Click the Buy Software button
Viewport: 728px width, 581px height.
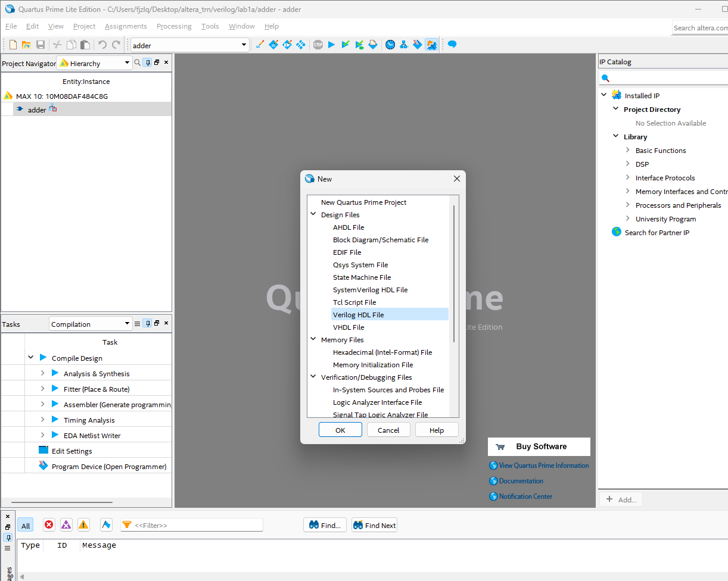click(539, 446)
